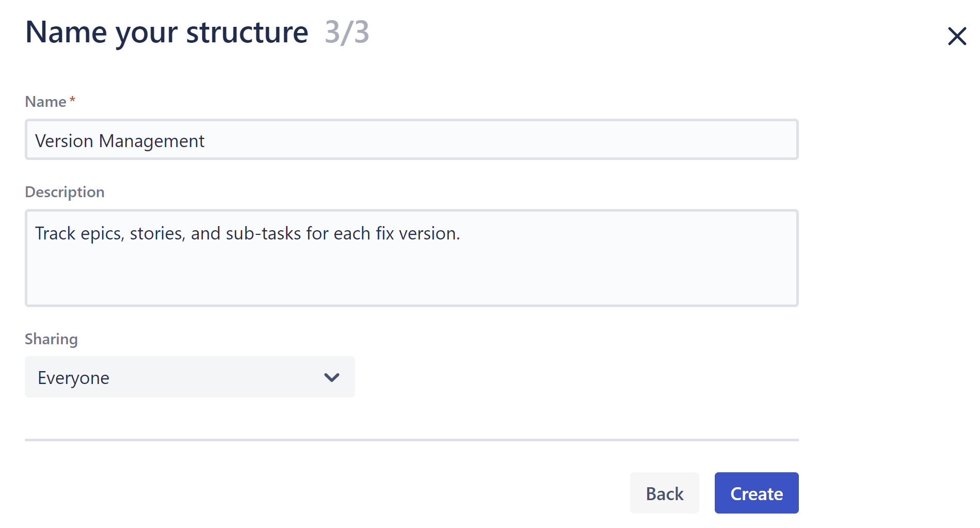The image size is (980, 528).
Task: Open the Everyone sharing dropdown
Action: [189, 377]
